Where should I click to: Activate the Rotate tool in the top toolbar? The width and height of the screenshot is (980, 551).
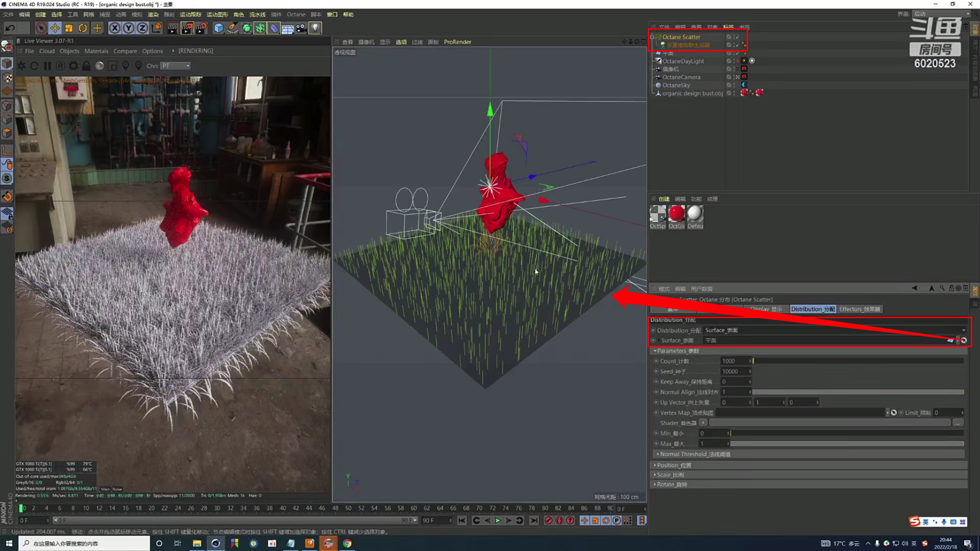(83, 28)
